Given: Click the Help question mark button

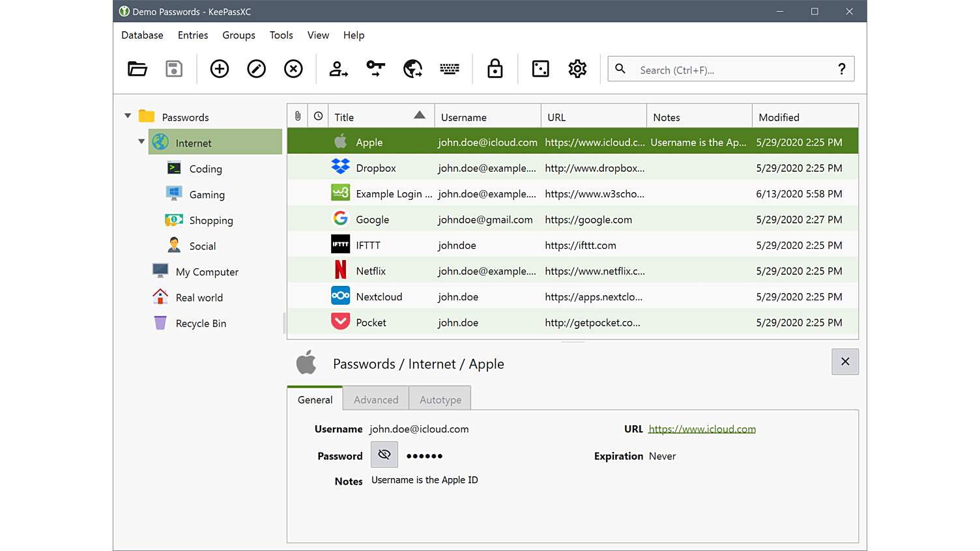Looking at the screenshot, I should (x=841, y=68).
